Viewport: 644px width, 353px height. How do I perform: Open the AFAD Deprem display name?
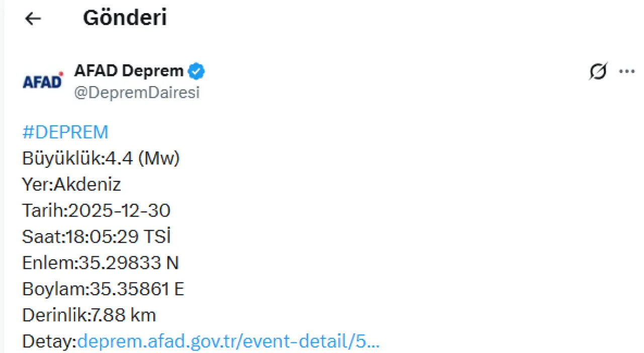coord(129,71)
